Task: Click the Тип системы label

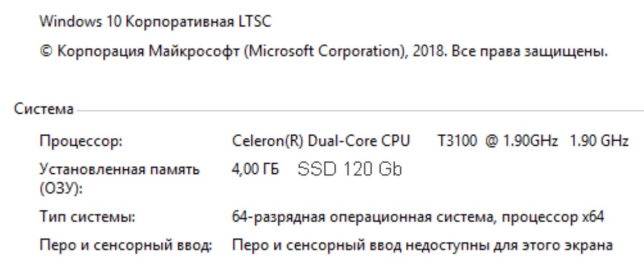Action: tap(87, 216)
